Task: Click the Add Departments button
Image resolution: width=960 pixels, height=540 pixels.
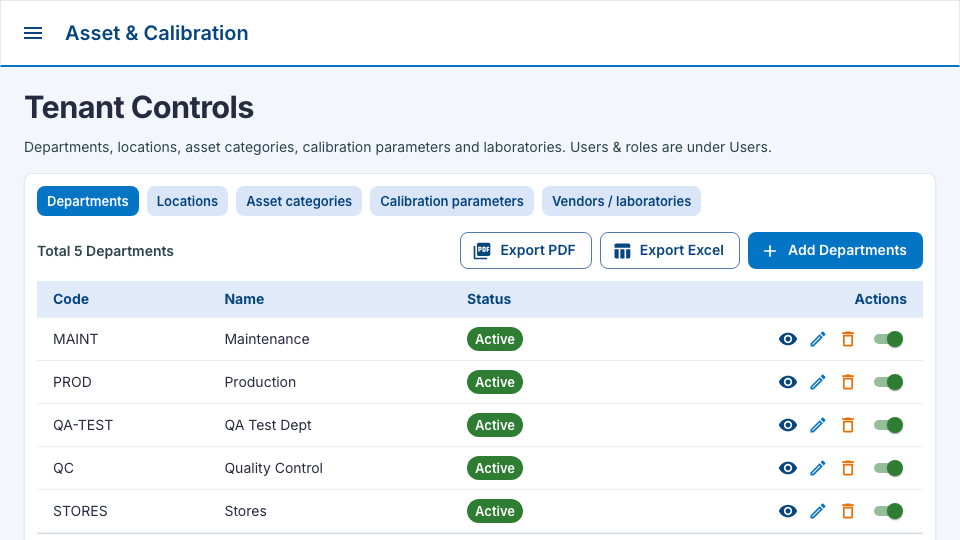Action: point(835,250)
